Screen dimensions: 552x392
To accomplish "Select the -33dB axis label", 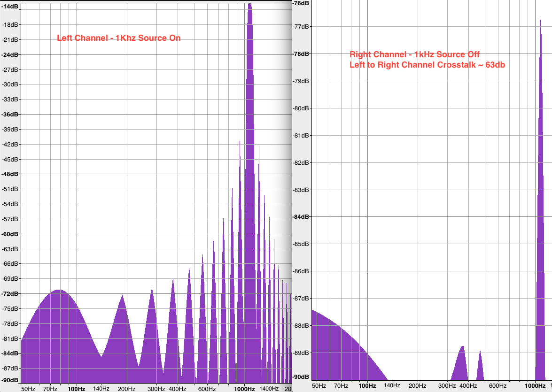I will pyautogui.click(x=10, y=99).
